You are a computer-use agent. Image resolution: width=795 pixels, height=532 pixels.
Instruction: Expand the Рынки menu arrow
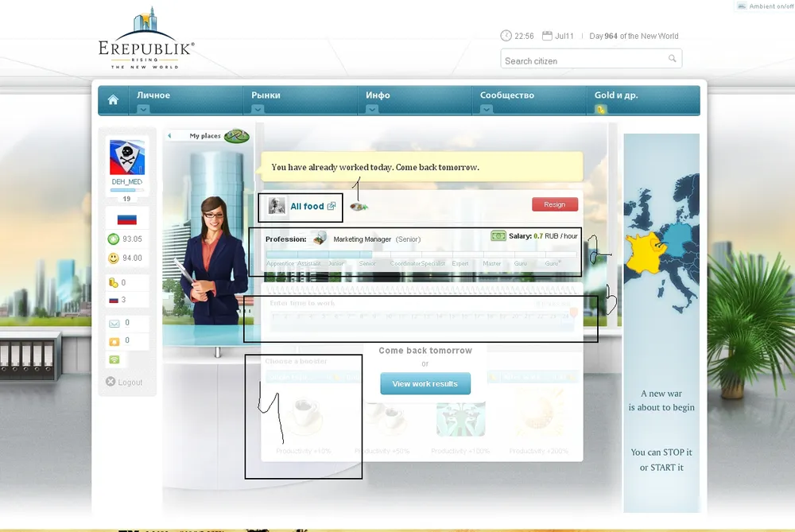point(258,109)
